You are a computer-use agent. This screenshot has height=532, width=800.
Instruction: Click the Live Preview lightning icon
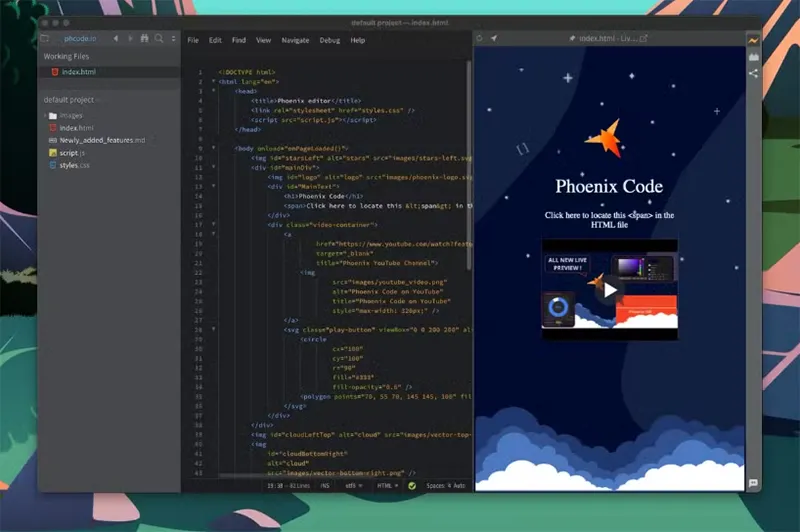(753, 40)
